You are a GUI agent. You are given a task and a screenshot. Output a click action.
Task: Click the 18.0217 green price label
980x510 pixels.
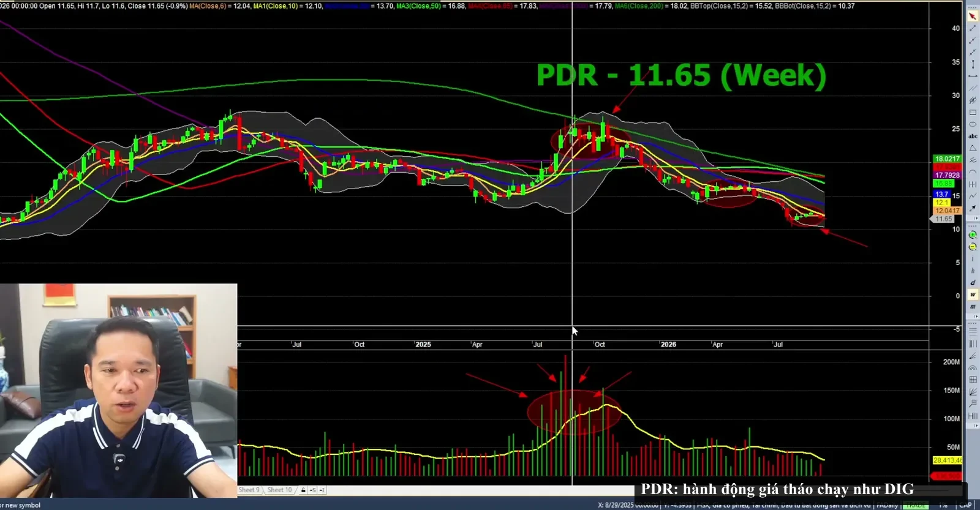pos(947,159)
